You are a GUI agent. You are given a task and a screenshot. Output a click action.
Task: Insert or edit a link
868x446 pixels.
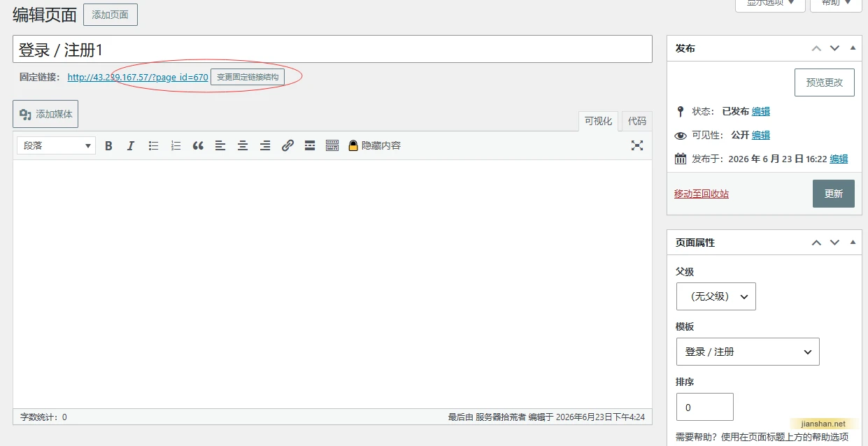[x=287, y=145]
